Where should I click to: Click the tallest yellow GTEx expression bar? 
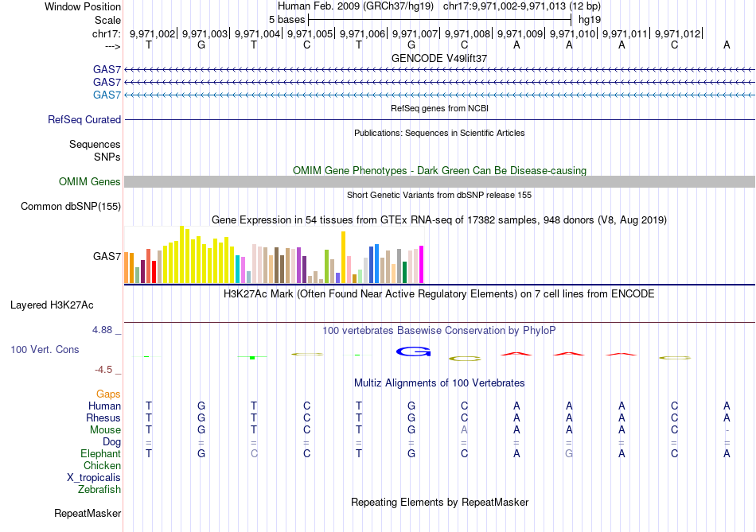181,254
